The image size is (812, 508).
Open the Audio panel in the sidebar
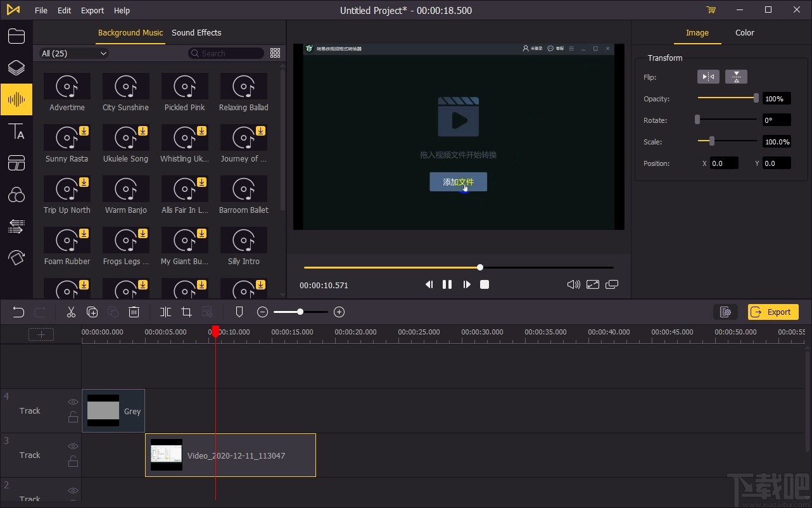tap(16, 99)
